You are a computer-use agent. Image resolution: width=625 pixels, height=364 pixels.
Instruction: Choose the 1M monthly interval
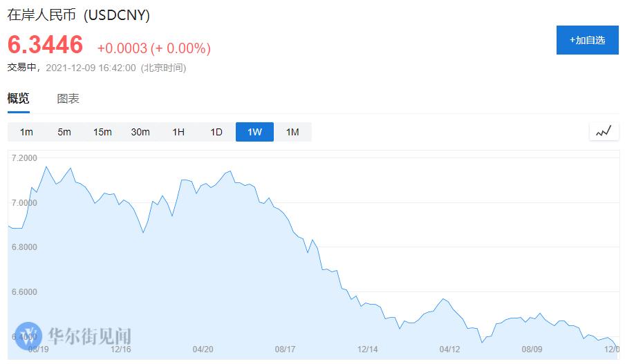tap(292, 132)
